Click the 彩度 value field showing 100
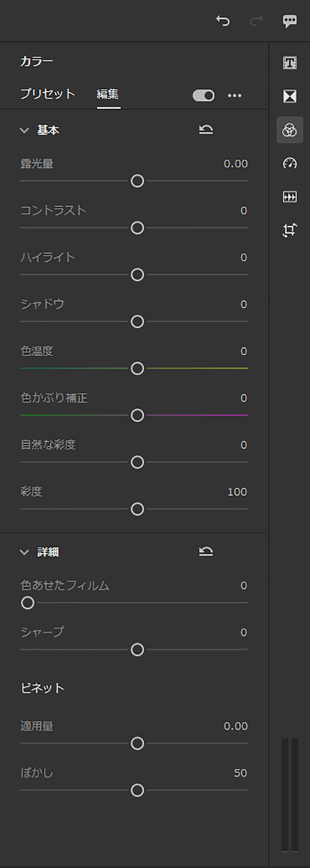Screen dimensions: 310x868 coord(237,492)
